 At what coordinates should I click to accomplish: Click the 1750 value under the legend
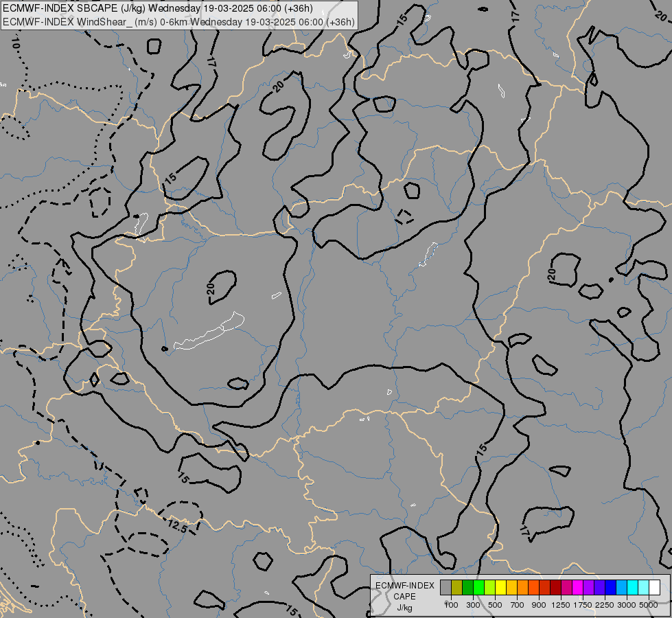tap(583, 605)
